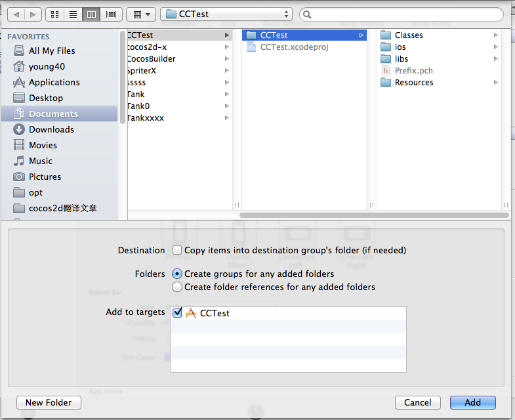Expand arrow next to cocos2d-x
The width and height of the screenshot is (515, 420).
226,47
